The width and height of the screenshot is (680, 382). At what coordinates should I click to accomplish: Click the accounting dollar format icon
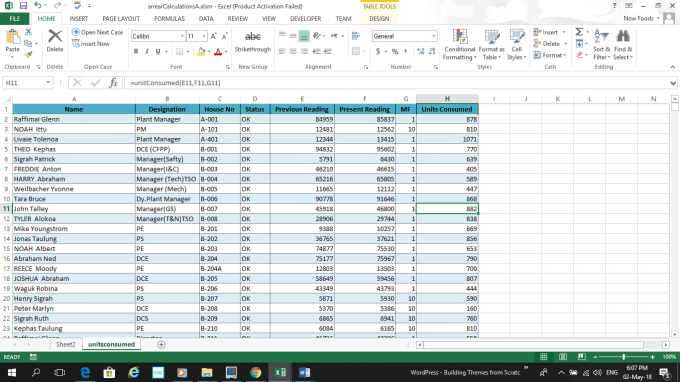[x=378, y=52]
